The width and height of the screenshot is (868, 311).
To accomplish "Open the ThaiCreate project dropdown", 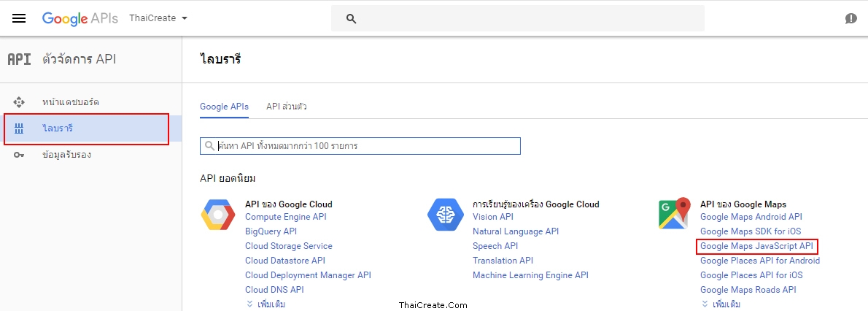I will pyautogui.click(x=158, y=18).
